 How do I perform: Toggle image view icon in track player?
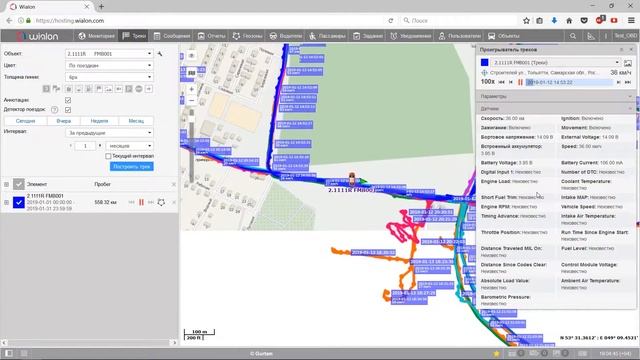(x=628, y=63)
